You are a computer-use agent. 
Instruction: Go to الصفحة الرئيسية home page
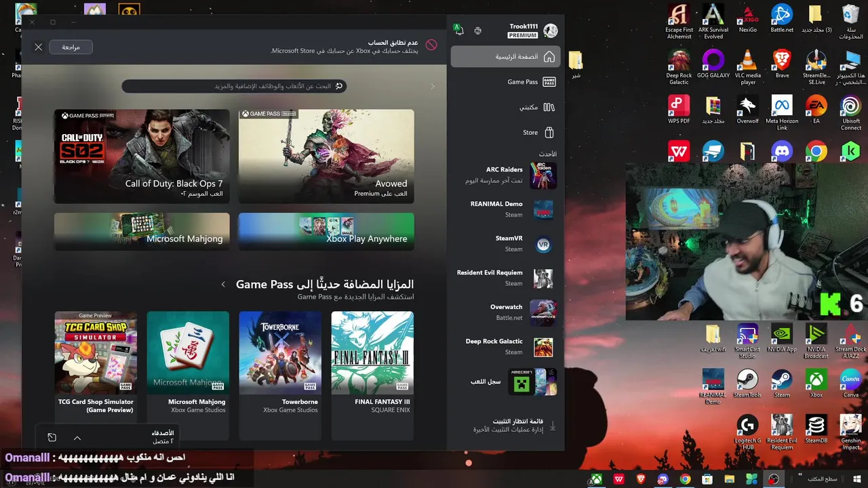[x=505, y=57]
